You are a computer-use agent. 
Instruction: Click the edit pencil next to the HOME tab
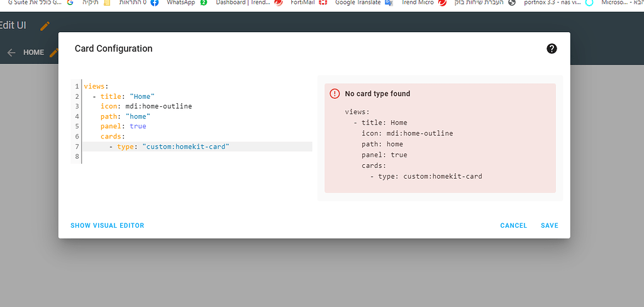[x=54, y=53]
